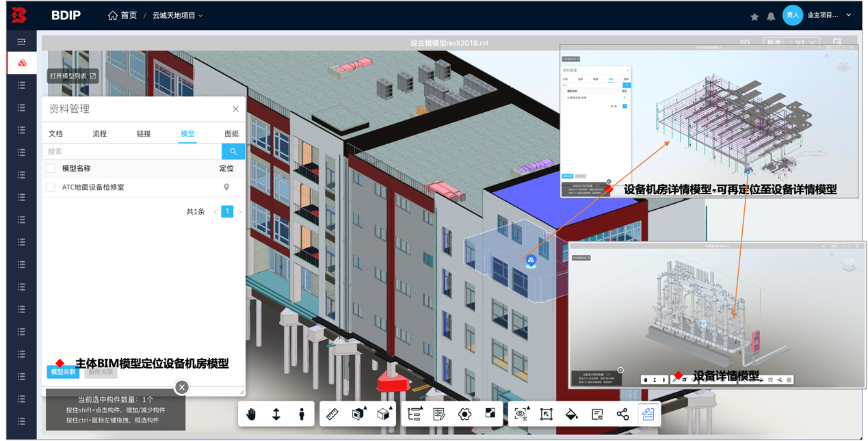Check the 模型名称 header checkbox

(51, 168)
